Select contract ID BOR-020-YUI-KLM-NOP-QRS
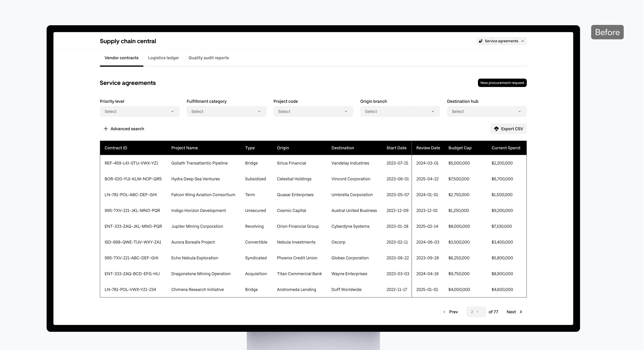This screenshot has height=350, width=644. coord(133,179)
